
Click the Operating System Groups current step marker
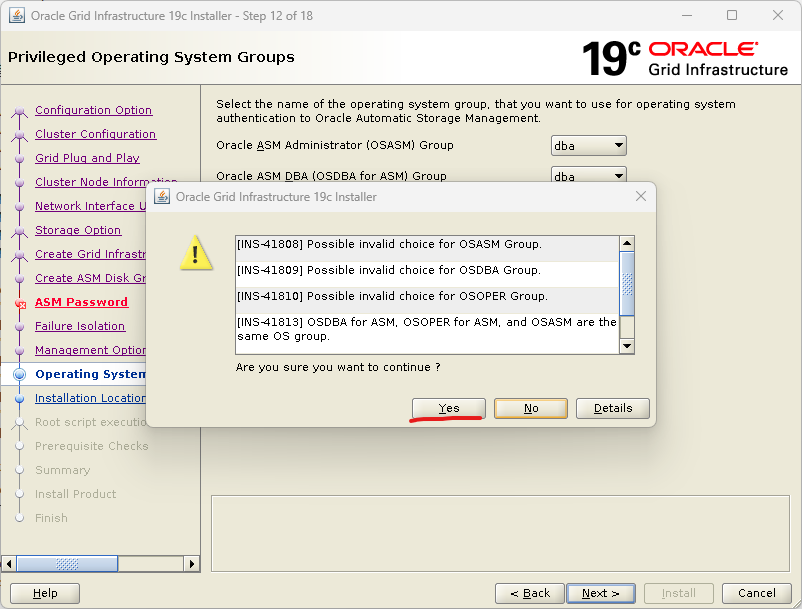19,374
